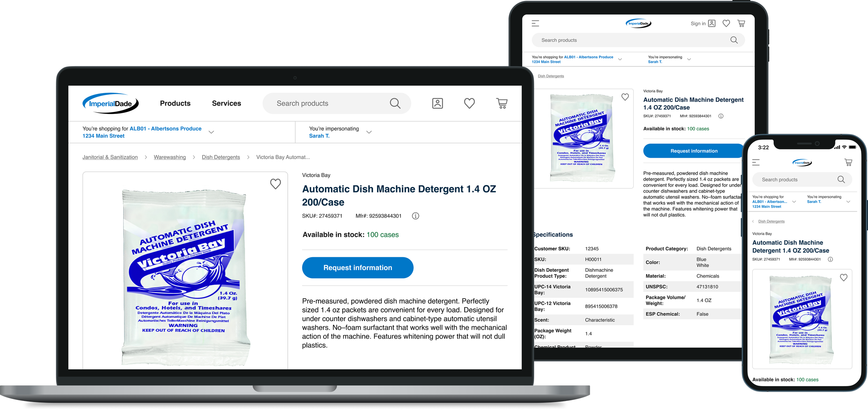Open the account profile icon on the laptop
This screenshot has width=868, height=410.
(437, 103)
